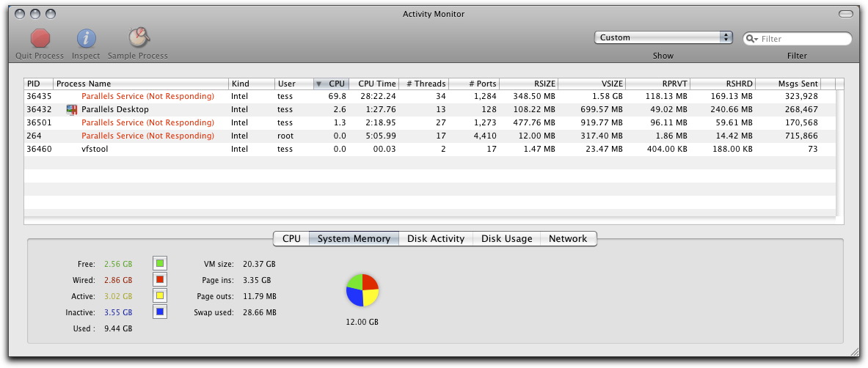Open the Network tab

click(x=568, y=238)
